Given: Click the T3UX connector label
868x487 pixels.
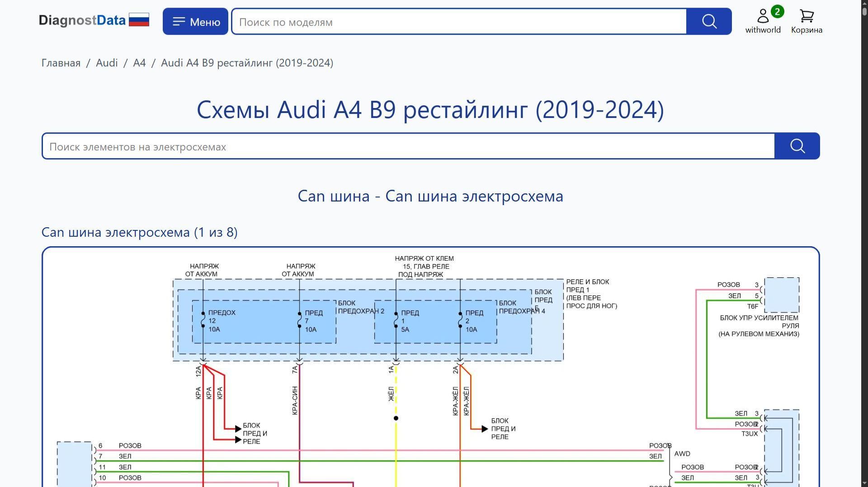Looking at the screenshot, I should click(750, 434).
